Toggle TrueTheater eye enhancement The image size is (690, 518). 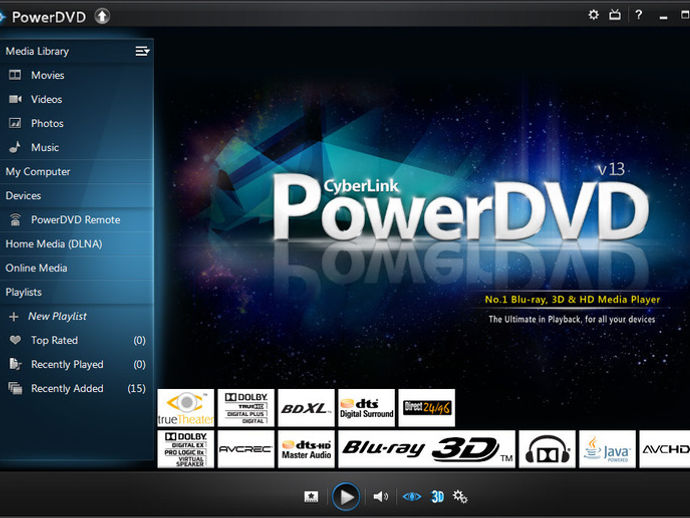pos(412,497)
